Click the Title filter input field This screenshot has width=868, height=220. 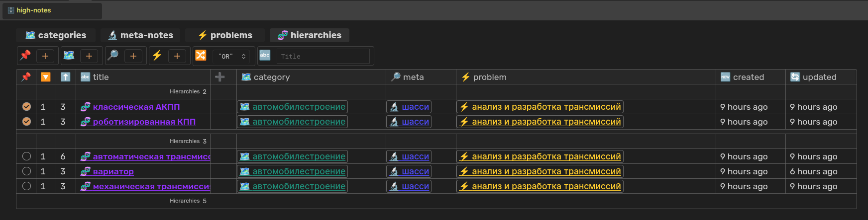tap(323, 56)
